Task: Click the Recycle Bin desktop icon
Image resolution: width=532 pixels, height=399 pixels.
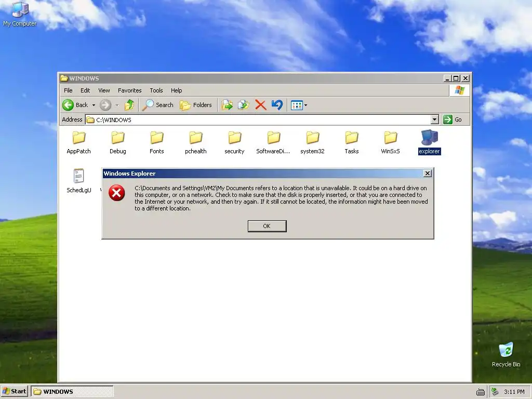Action: [506, 355]
